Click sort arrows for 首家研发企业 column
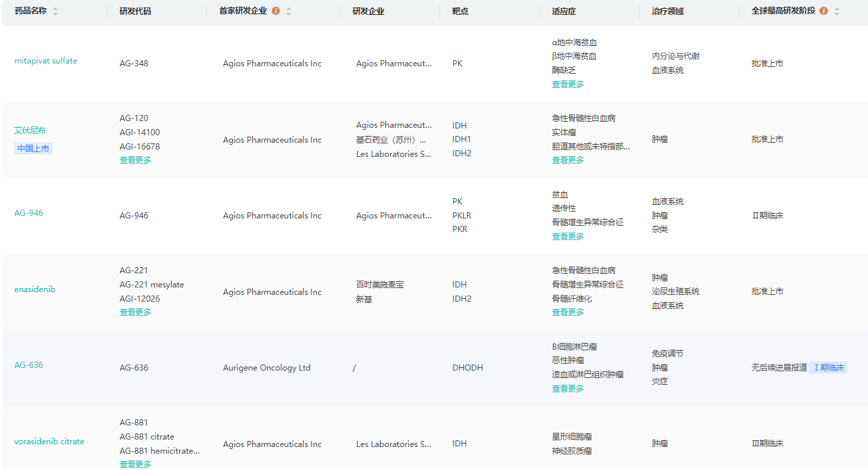Viewport: 868px width, 470px height. coord(289,11)
